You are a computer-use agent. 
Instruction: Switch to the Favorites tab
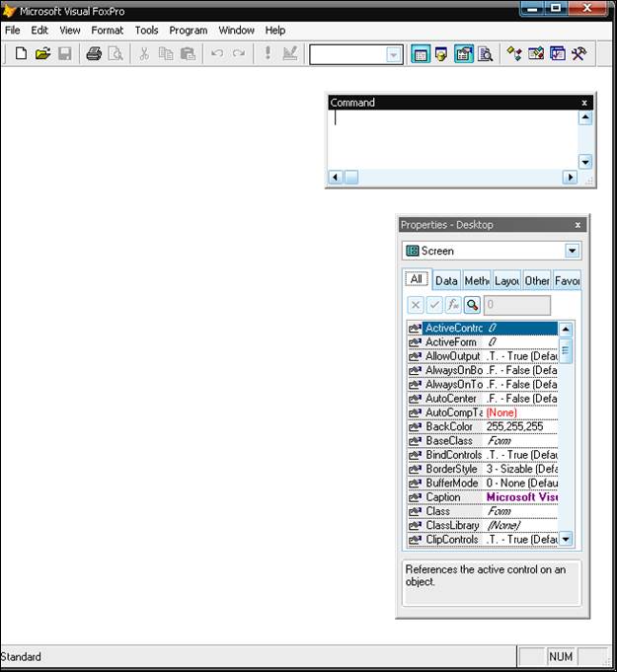pyautogui.click(x=567, y=280)
